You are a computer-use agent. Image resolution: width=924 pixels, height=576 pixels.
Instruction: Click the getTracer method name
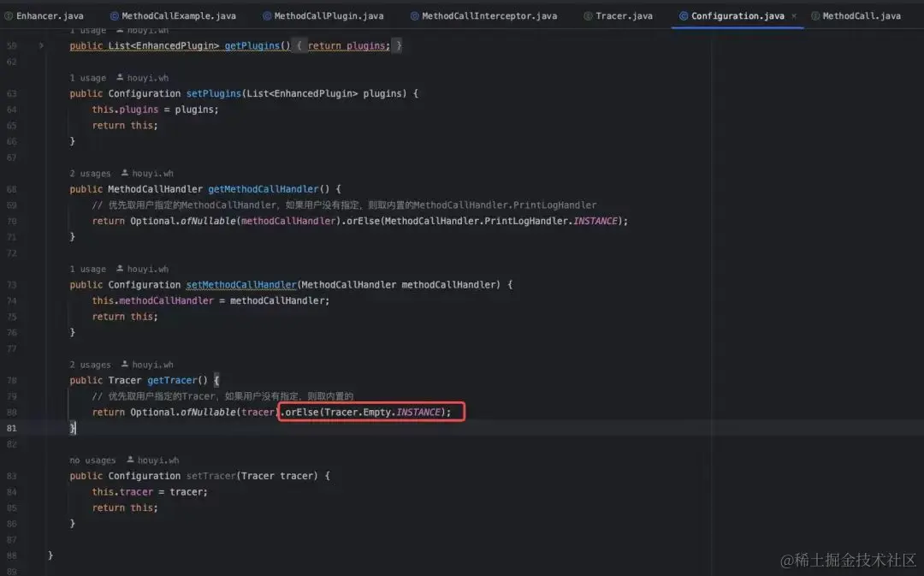[172, 380]
